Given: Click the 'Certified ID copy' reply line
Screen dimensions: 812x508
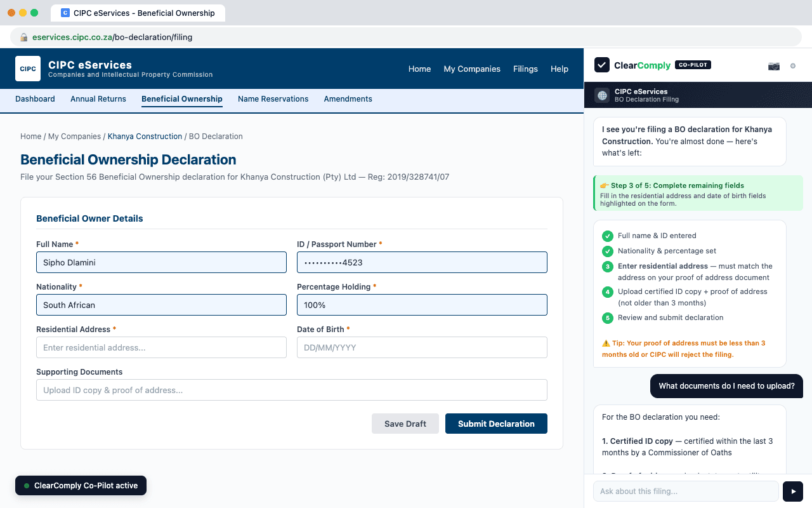Looking at the screenshot, I should pyautogui.click(x=688, y=447).
